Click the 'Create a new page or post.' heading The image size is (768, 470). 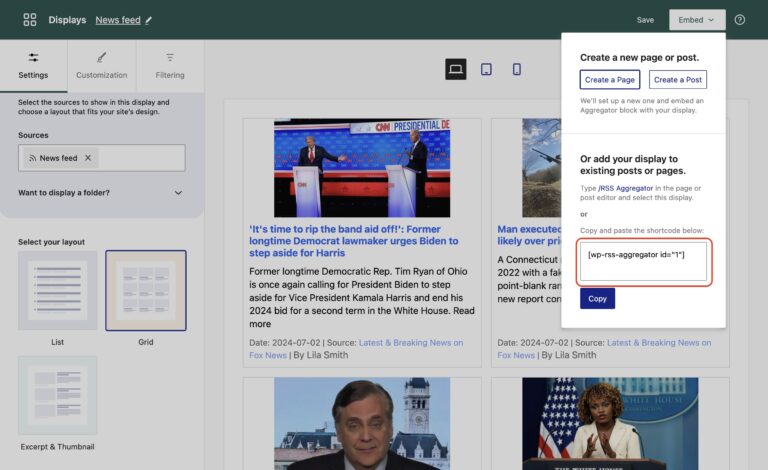[x=639, y=57]
